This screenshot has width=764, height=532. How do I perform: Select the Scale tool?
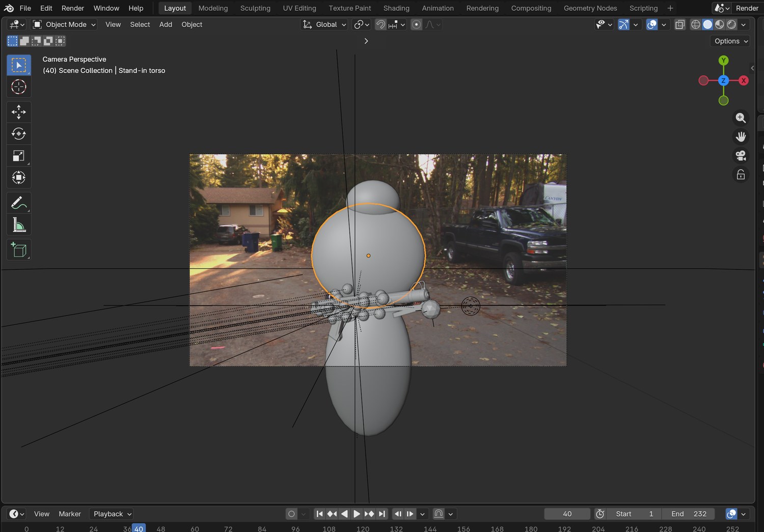[19, 156]
